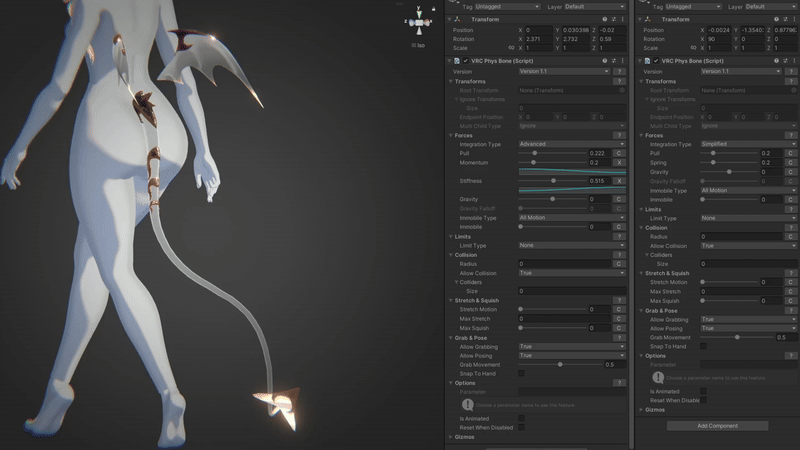
Task: Click Transform component icon in left inspector
Action: (x=457, y=19)
